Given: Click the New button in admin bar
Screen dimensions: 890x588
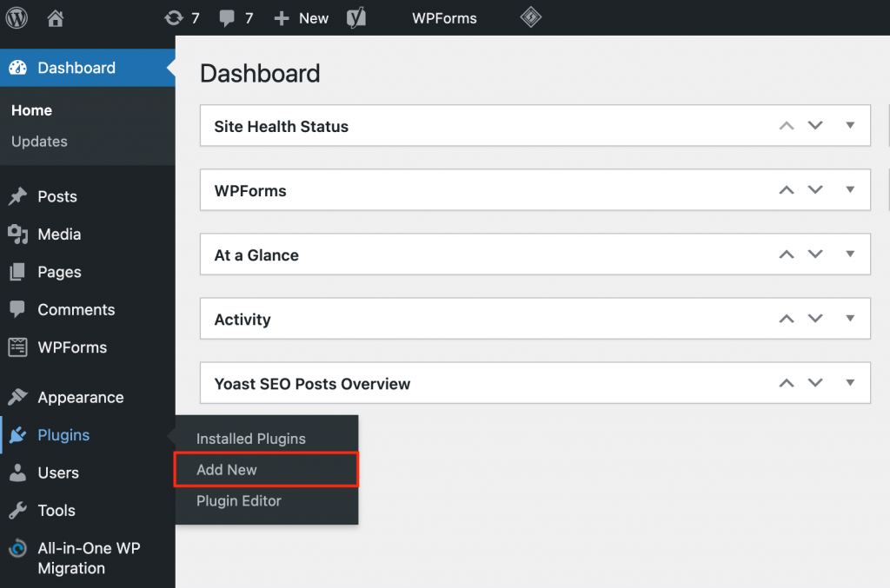Looking at the screenshot, I should click(x=302, y=17).
